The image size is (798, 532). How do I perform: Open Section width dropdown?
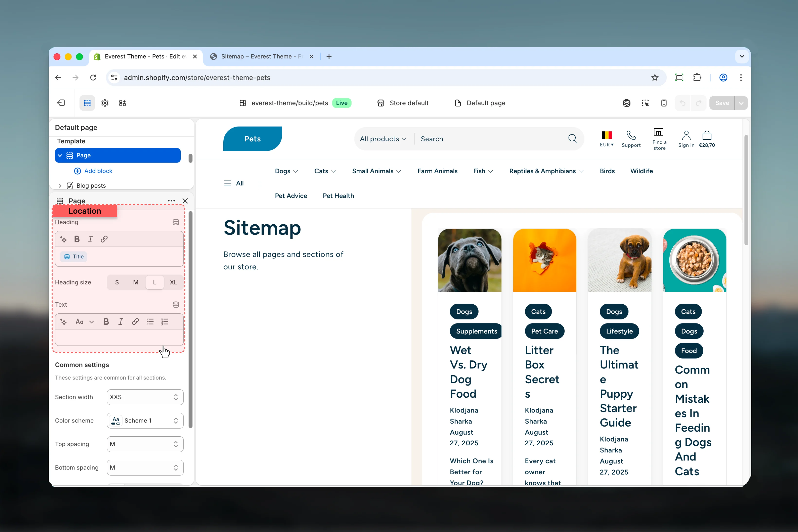(x=145, y=397)
